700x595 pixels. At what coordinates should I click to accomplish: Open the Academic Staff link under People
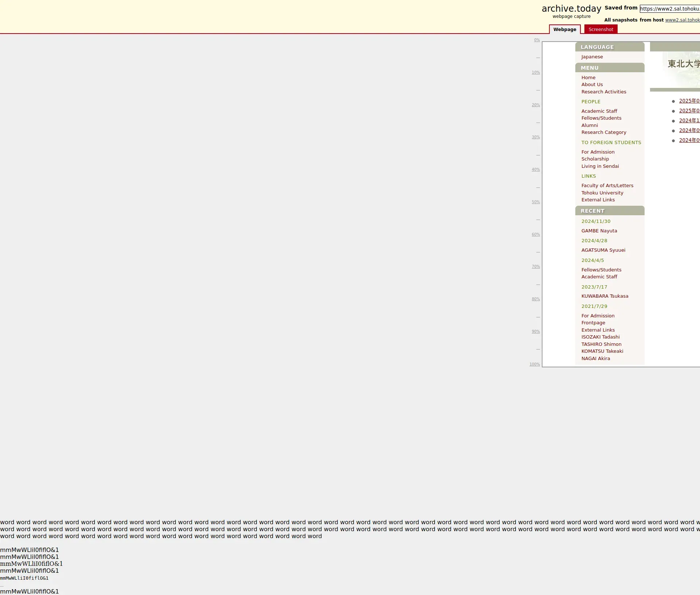tap(599, 111)
